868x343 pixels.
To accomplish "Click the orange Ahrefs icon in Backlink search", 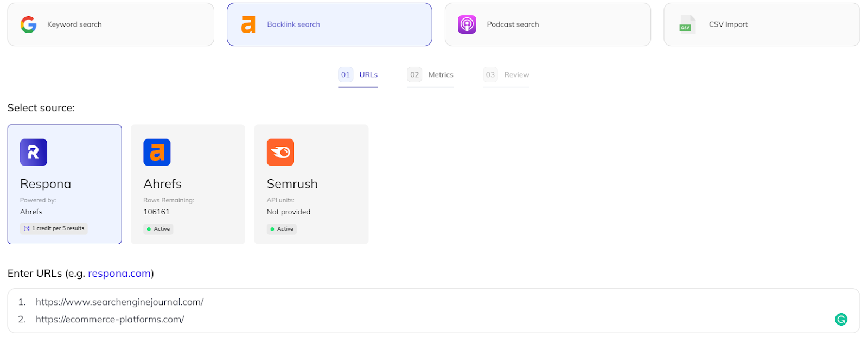I will click(x=248, y=24).
